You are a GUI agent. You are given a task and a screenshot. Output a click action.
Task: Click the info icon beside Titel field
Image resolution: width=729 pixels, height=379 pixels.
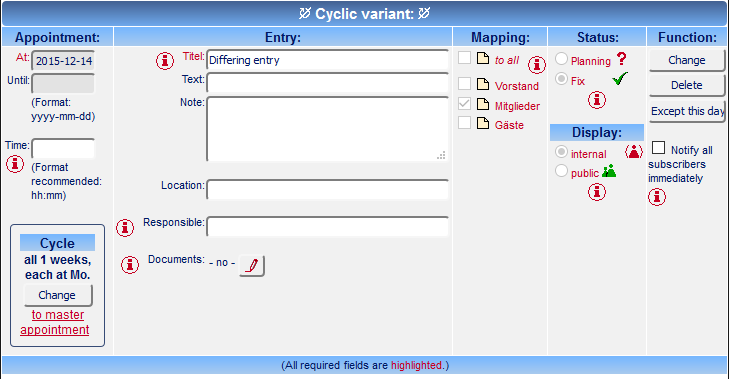pos(165,60)
